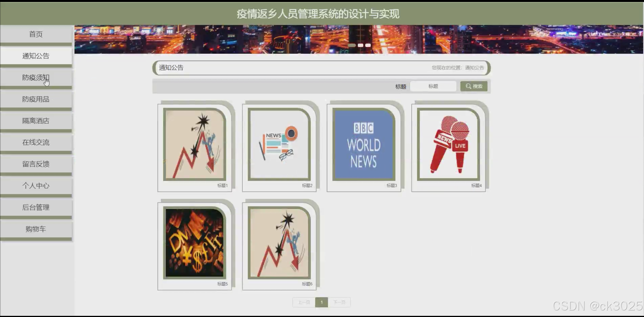Open 防疫须知 in the sidebar menu
The image size is (644, 317).
coord(36,77)
